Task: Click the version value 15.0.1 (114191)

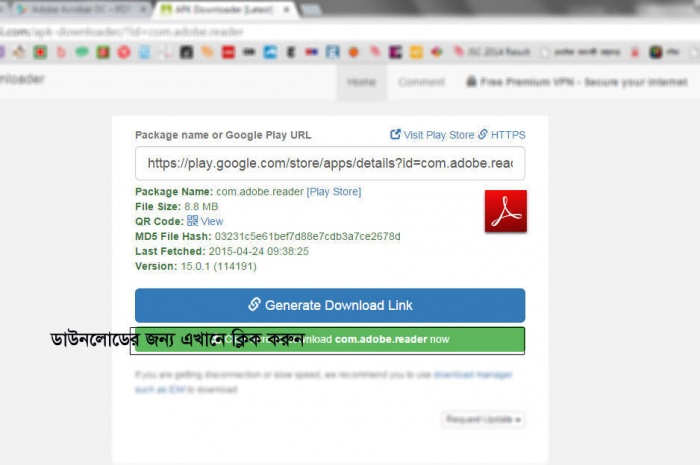Action: [218, 266]
